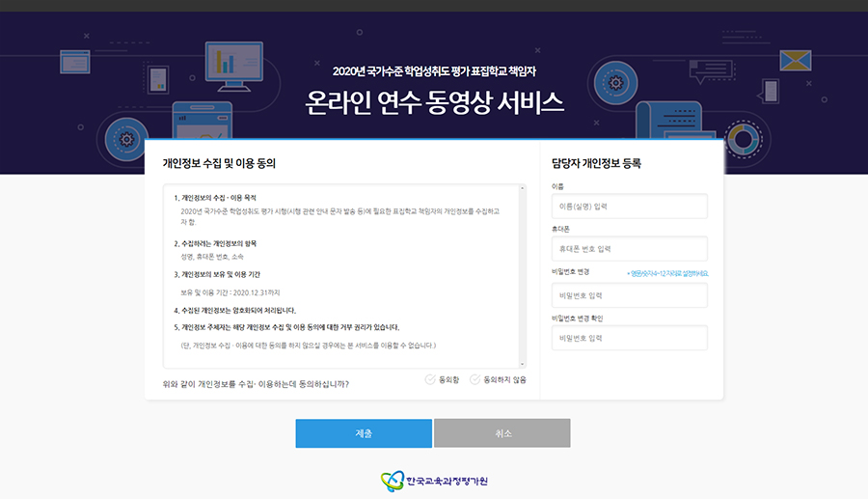
Task: Click the 한국교육과정평가원 logo in footer
Action: click(433, 480)
